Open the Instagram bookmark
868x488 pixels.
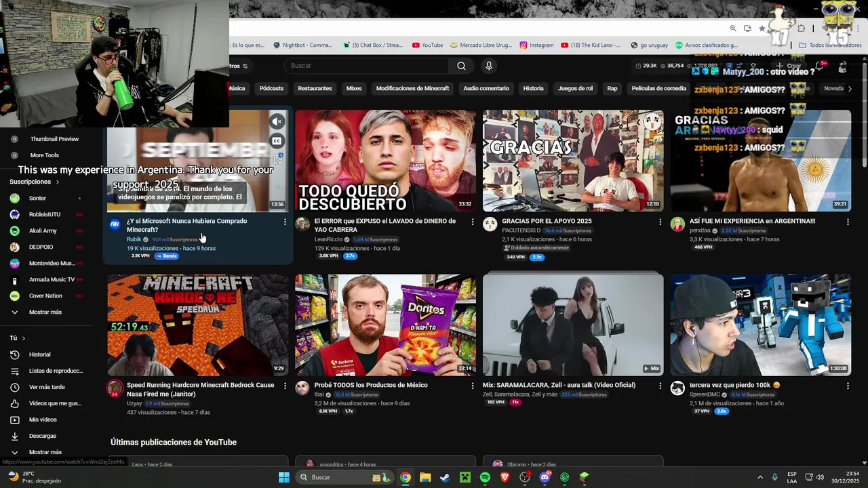point(537,45)
